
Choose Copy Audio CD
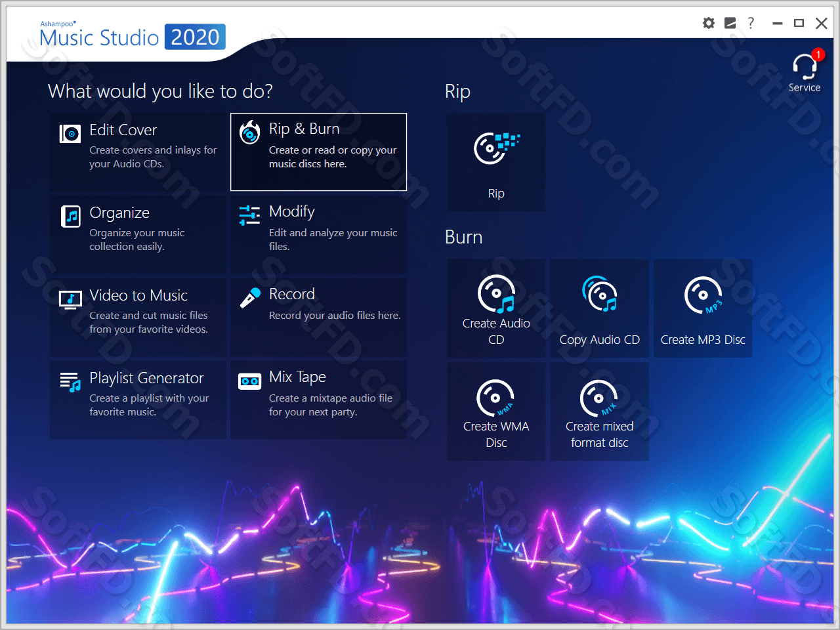pos(599,308)
